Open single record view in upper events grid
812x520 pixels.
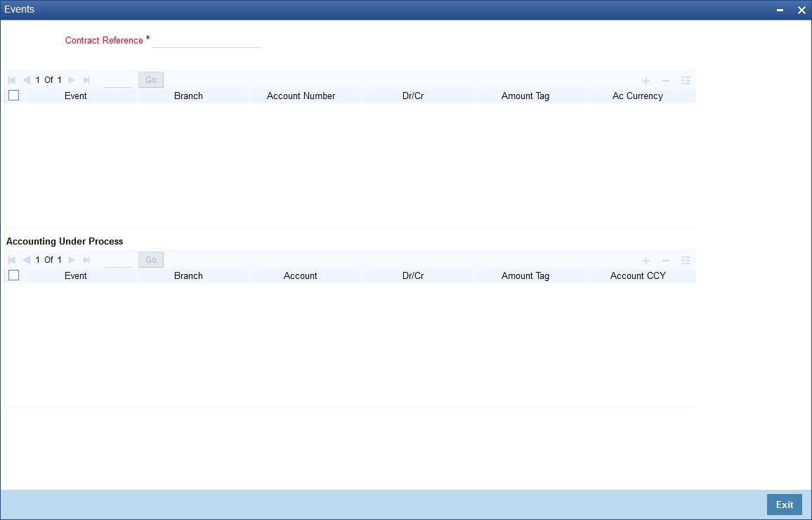(x=686, y=81)
